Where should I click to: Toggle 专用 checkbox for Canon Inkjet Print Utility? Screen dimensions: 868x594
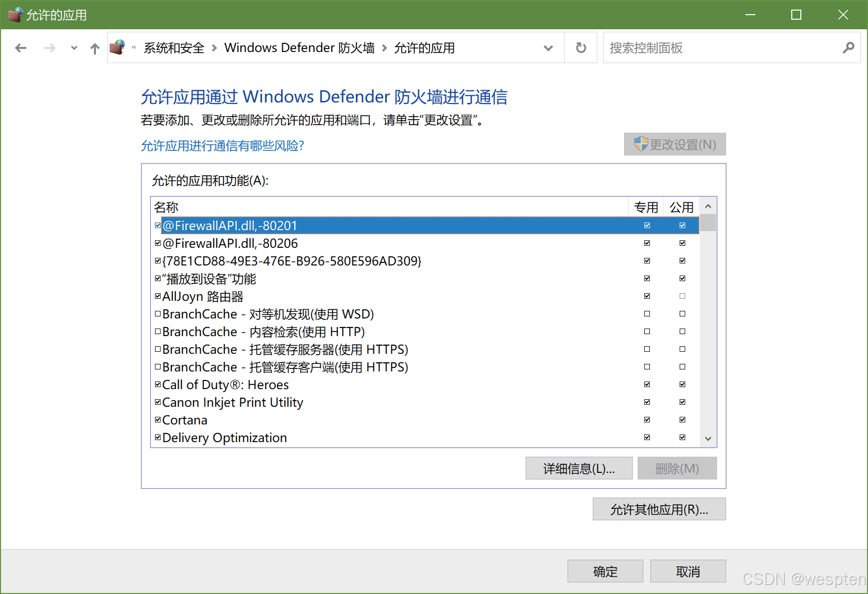tap(647, 402)
